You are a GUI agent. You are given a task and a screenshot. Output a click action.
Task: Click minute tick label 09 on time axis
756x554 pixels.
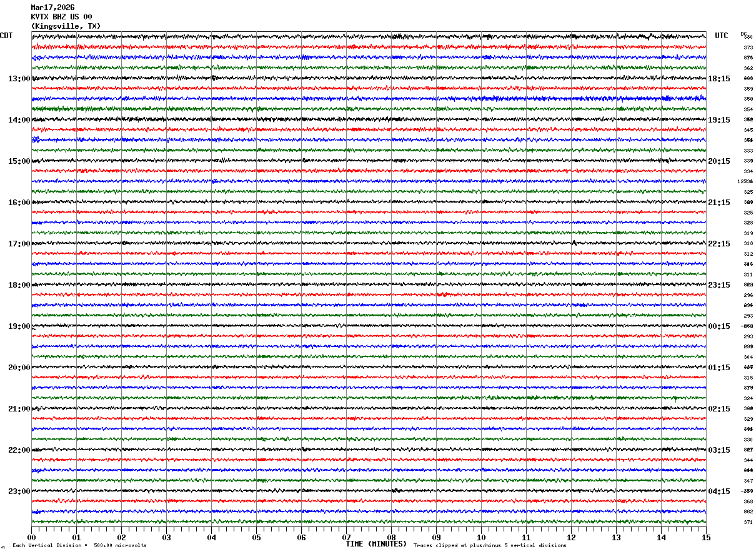tap(436, 537)
